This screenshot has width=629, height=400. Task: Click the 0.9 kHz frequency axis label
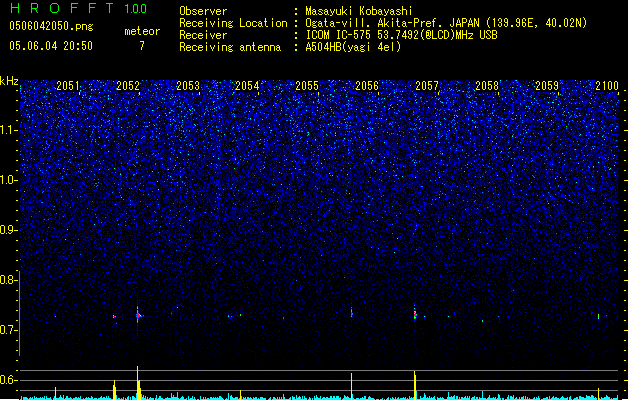click(8, 230)
